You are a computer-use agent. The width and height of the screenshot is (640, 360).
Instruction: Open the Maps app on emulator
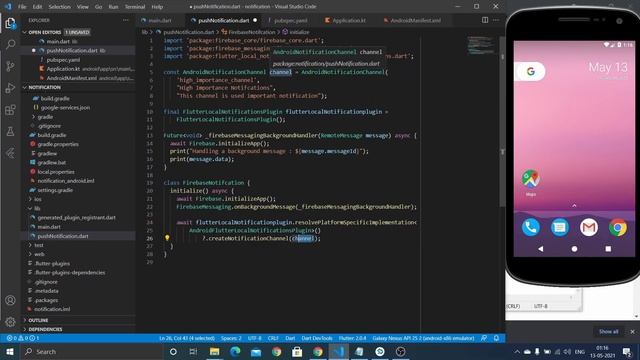pos(531,182)
